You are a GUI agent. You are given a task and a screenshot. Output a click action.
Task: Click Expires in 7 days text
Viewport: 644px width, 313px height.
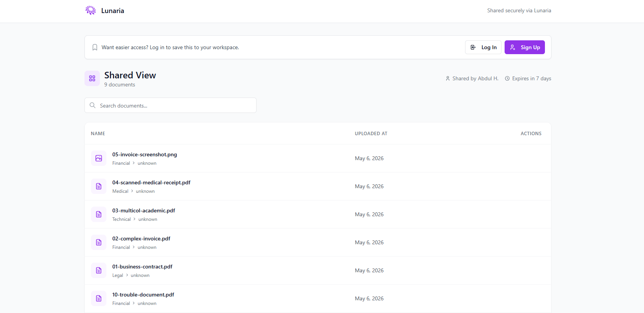(531, 78)
